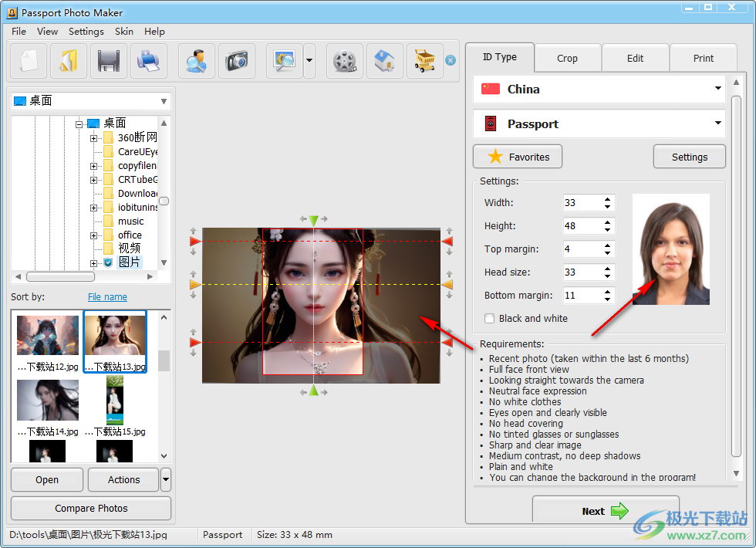
Task: Click the New blank document toolbar icon
Action: click(x=29, y=61)
